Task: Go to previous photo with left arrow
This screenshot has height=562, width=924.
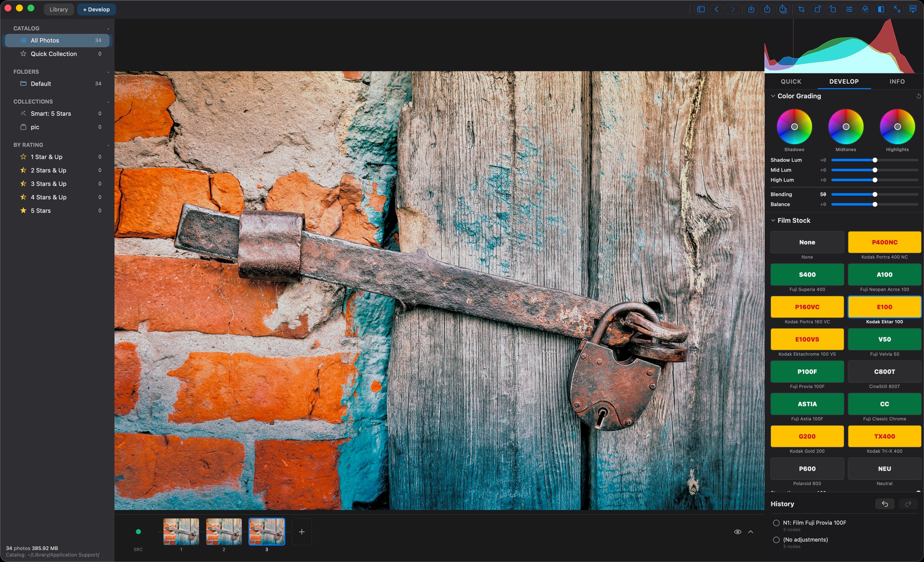Action: 716,9
